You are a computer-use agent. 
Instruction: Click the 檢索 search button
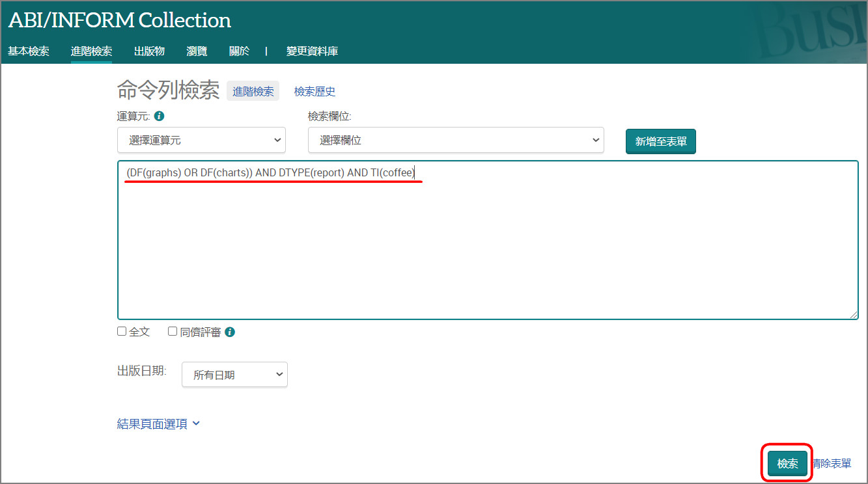point(787,464)
